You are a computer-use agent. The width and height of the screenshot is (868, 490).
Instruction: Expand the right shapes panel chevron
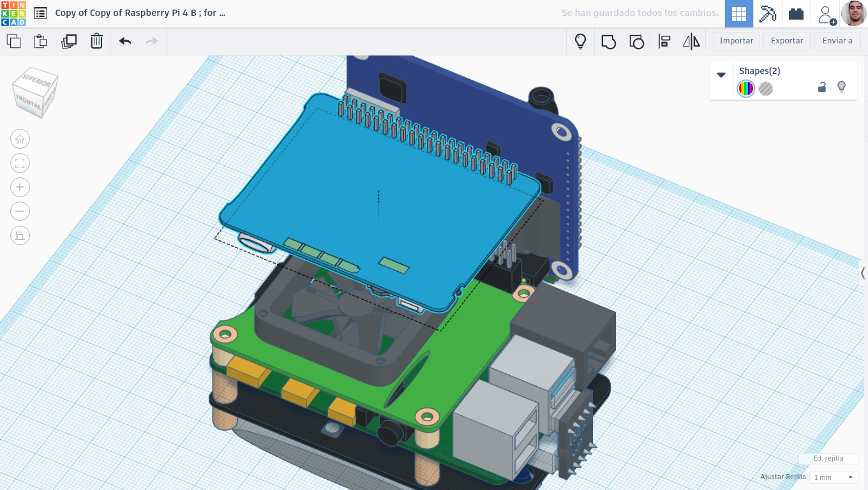863,273
